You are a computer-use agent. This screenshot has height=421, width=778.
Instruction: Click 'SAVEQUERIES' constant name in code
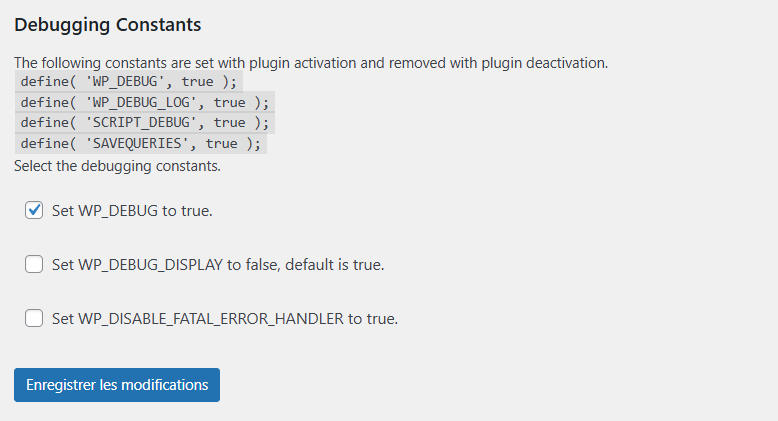tap(138, 143)
